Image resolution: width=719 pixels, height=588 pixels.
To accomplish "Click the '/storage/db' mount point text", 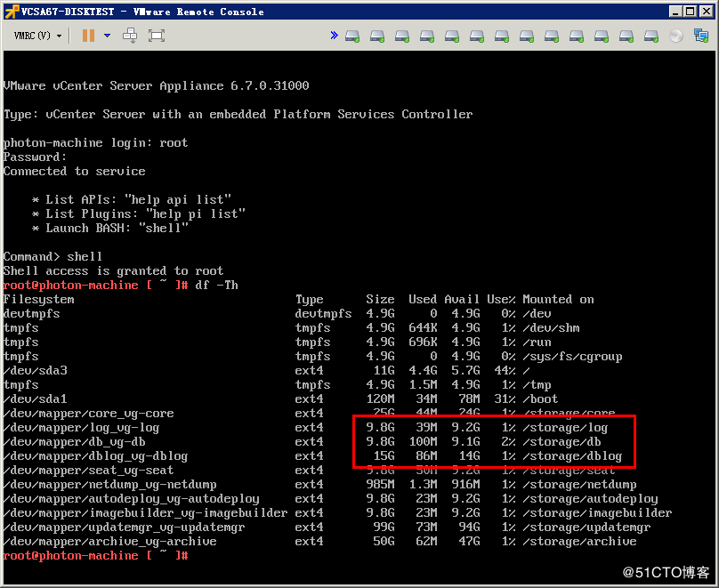I will click(561, 442).
